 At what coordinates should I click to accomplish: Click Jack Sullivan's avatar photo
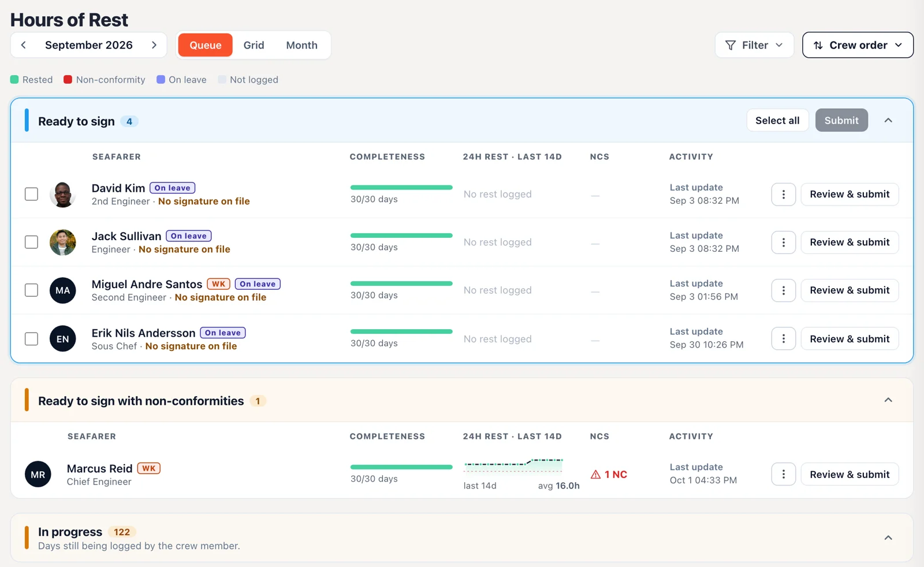[x=62, y=243]
